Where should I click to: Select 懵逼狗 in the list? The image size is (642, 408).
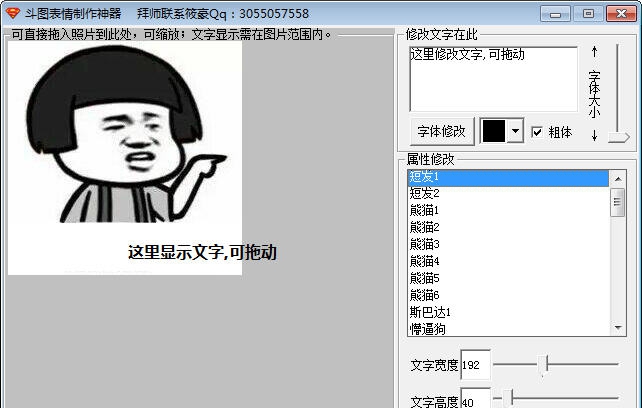pyautogui.click(x=508, y=329)
